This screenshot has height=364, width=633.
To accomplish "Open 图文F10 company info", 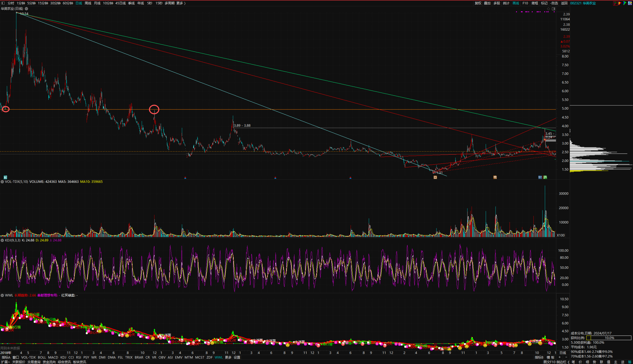I will [549, 362].
